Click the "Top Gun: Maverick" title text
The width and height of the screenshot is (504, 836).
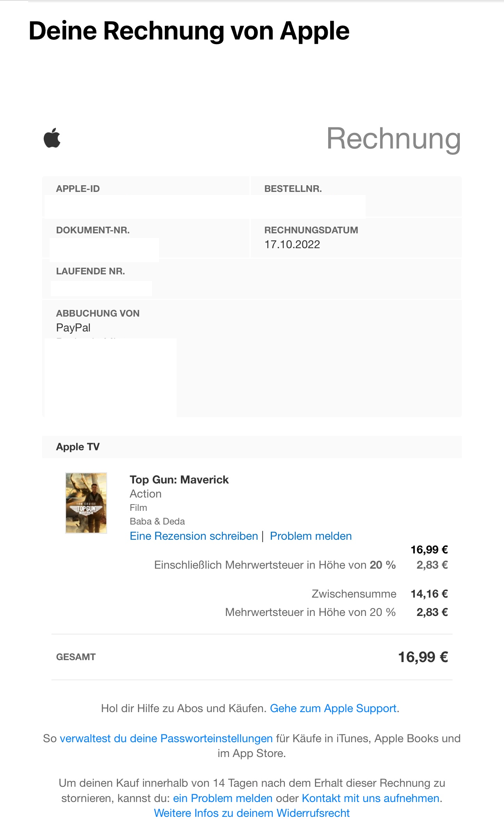pyautogui.click(x=179, y=480)
